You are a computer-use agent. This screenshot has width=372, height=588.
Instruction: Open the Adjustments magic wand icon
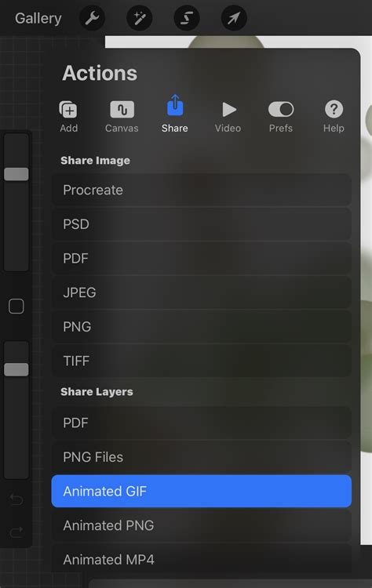(x=139, y=17)
